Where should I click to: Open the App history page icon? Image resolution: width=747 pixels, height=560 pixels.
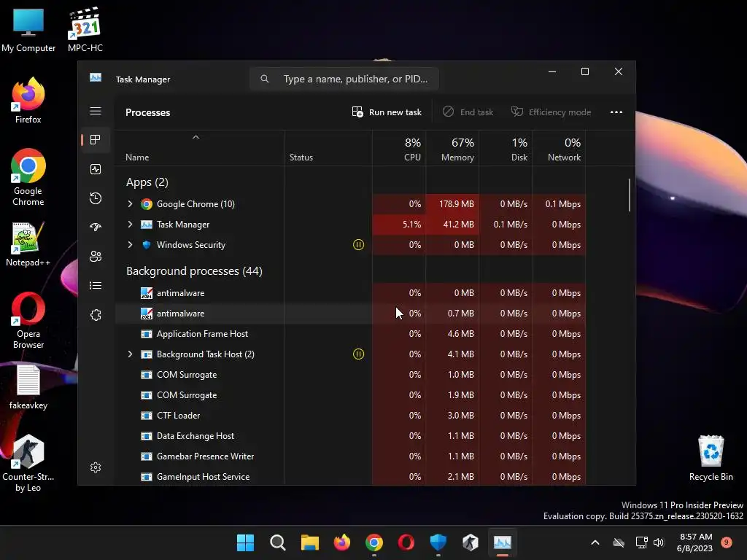coord(96,198)
